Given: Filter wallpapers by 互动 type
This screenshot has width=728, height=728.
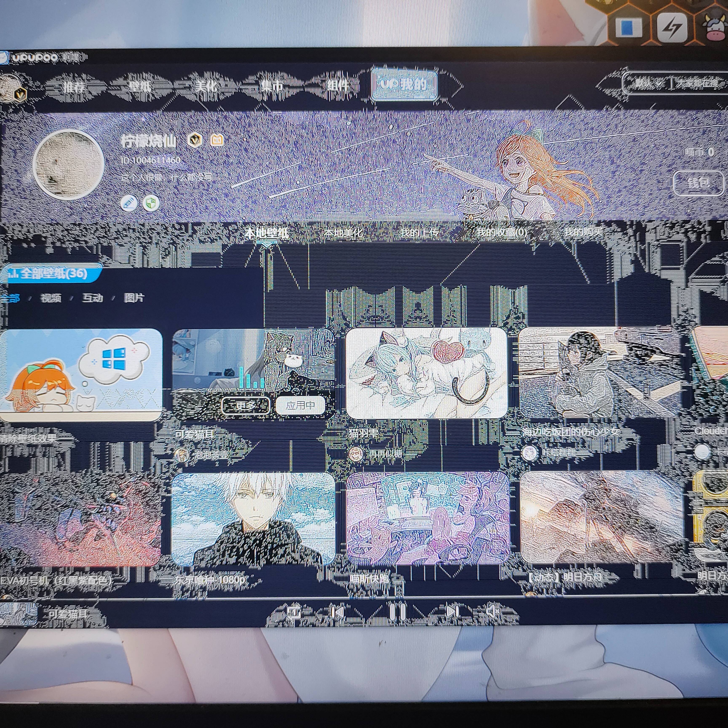Looking at the screenshot, I should (92, 298).
